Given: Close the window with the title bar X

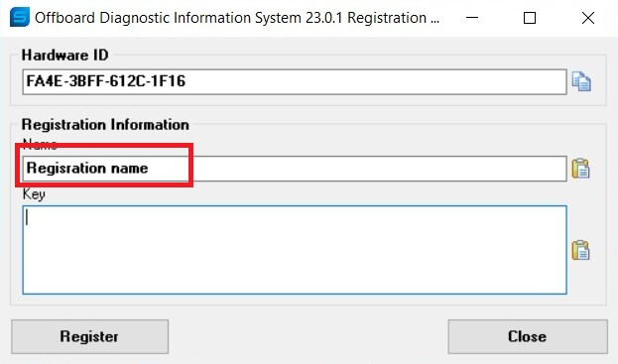Looking at the screenshot, I should click(x=588, y=18).
